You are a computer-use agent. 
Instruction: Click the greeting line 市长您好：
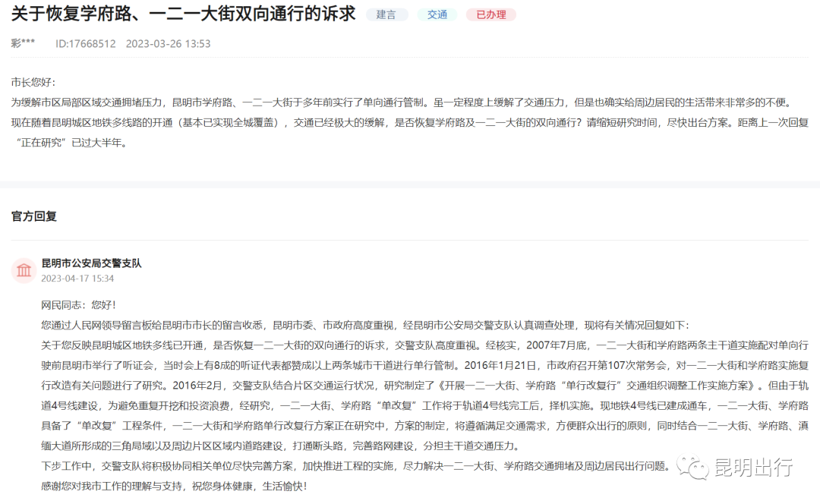(x=34, y=82)
